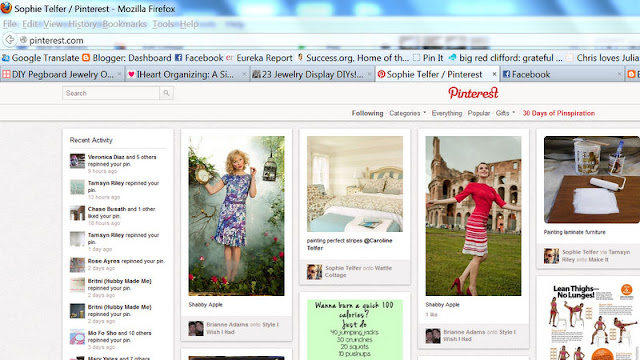The height and width of the screenshot is (360, 640).
Task: Click the Firefox back arrow button
Action: point(9,40)
